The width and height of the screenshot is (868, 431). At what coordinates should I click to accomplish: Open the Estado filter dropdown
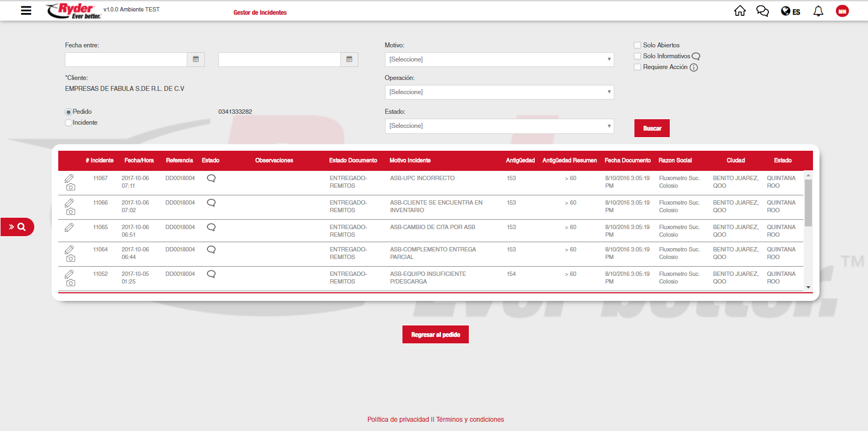499,126
